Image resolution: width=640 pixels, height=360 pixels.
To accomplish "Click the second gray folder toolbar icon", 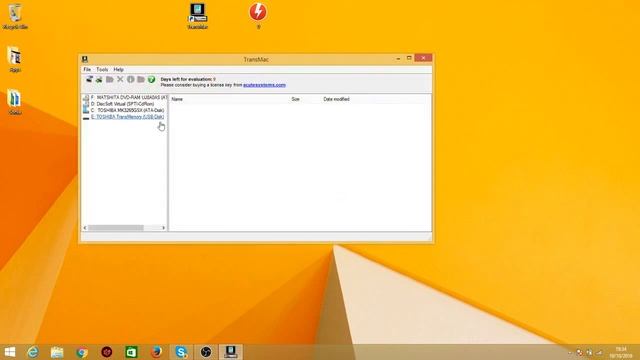I will (141, 79).
